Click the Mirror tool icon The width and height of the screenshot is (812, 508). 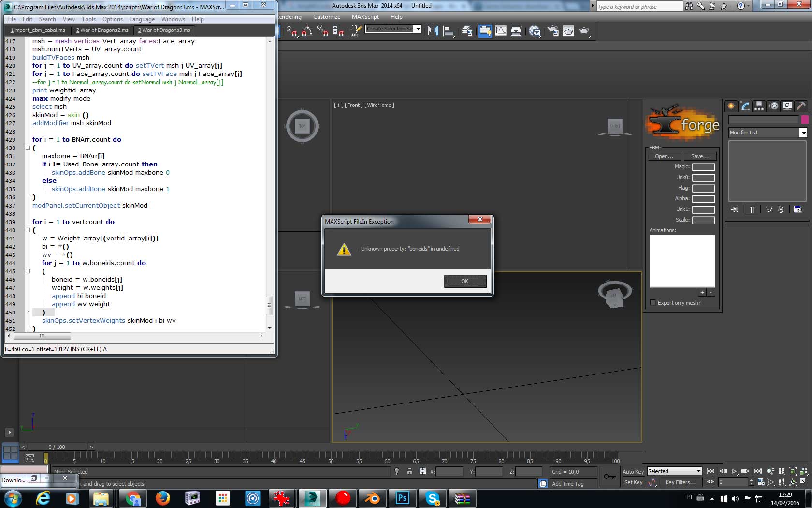[433, 31]
